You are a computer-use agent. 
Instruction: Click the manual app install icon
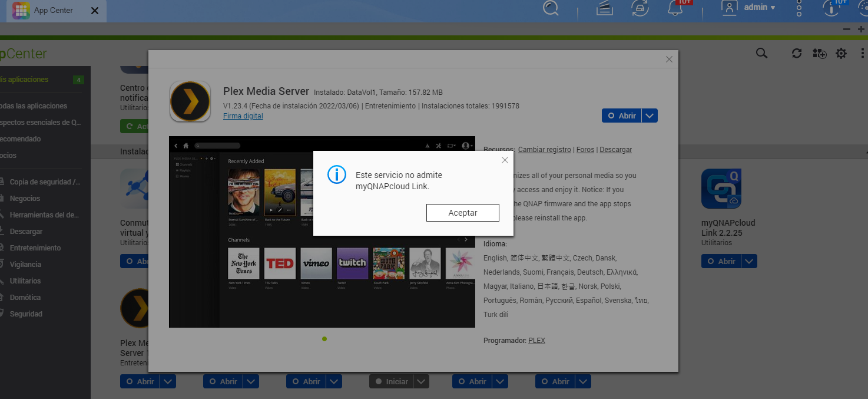tap(819, 54)
